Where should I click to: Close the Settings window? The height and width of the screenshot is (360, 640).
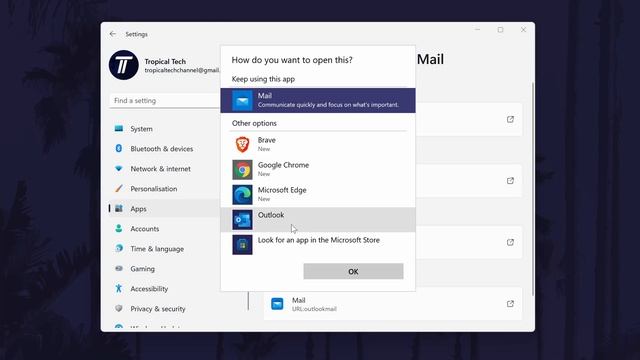(x=523, y=30)
